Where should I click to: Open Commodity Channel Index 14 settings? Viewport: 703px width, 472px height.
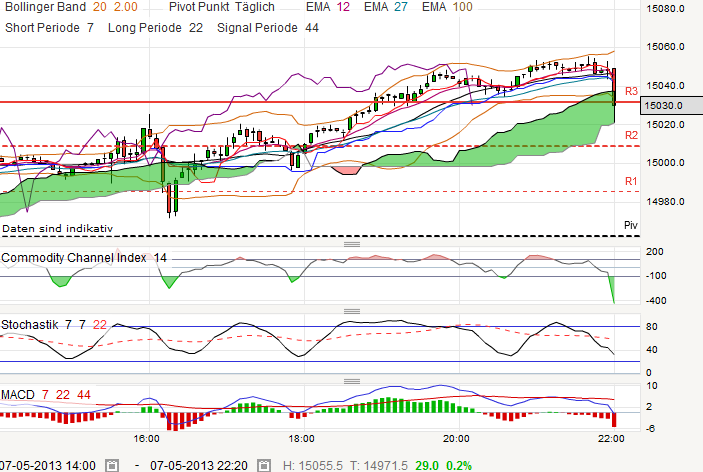(84, 258)
